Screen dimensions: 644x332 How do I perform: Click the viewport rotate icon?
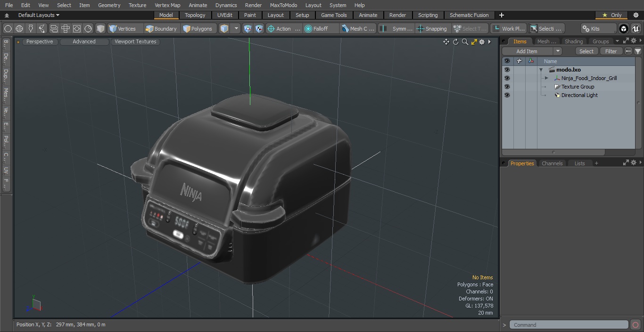point(455,42)
